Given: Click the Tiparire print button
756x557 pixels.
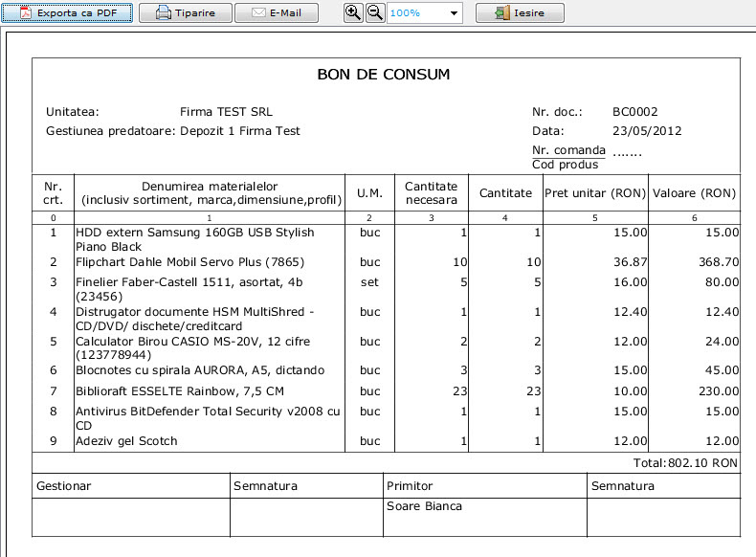Looking at the screenshot, I should 185,13.
